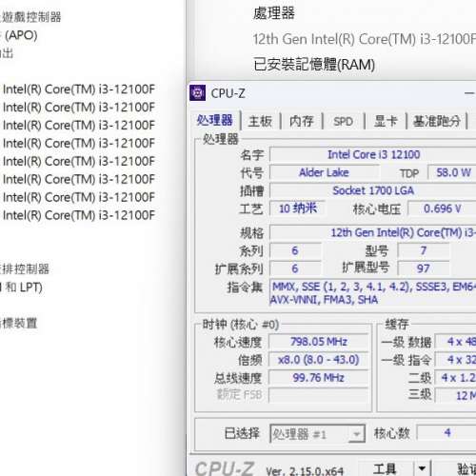The image size is (476, 476).
Task: Open the 基准跑分 tab in CPU-Z
Action: pos(437,121)
